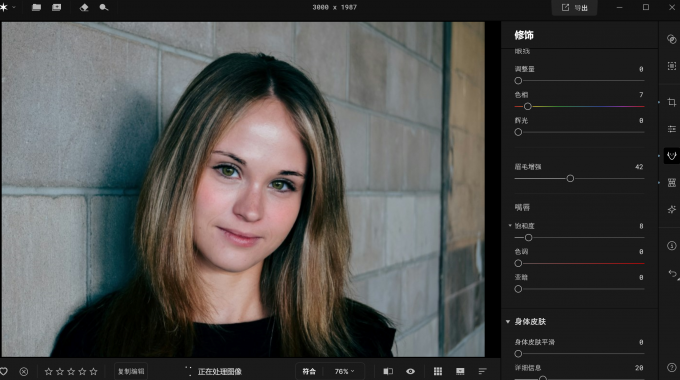Open the grid presets icon in sidebar
This screenshot has width=680, height=380.
(x=671, y=183)
